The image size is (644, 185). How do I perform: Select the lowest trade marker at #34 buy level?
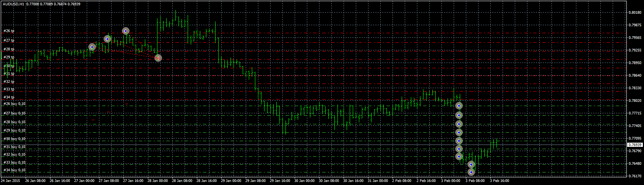(471, 172)
